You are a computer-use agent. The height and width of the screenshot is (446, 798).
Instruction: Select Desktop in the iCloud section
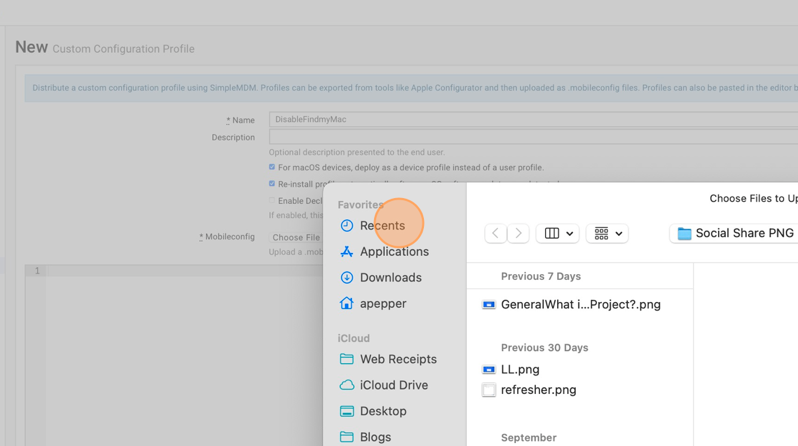(x=383, y=411)
